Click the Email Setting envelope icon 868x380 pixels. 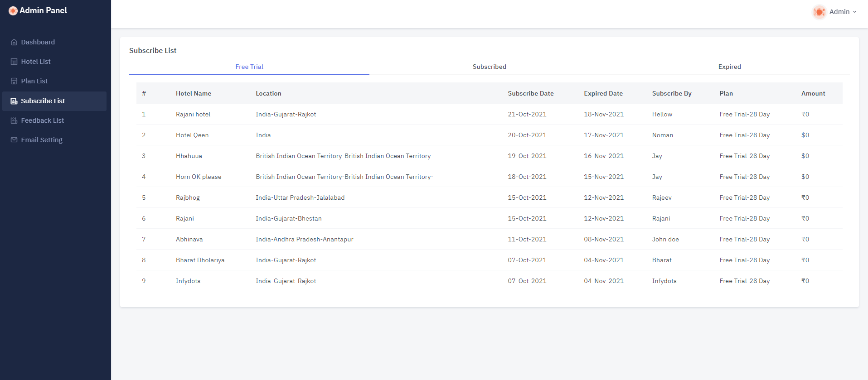coord(14,140)
